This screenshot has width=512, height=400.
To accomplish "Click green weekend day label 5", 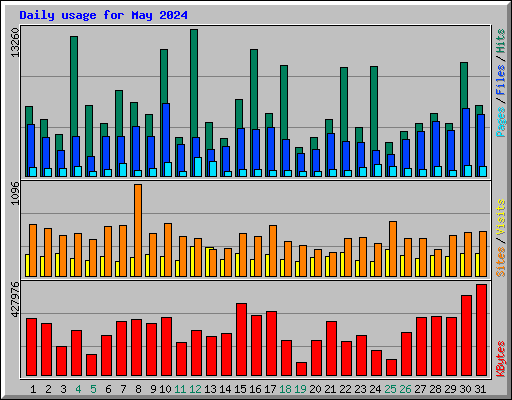I will pos(93,389).
